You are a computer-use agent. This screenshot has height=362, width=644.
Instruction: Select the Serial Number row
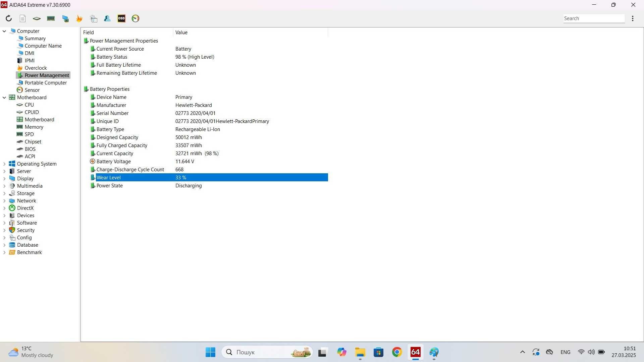209,113
